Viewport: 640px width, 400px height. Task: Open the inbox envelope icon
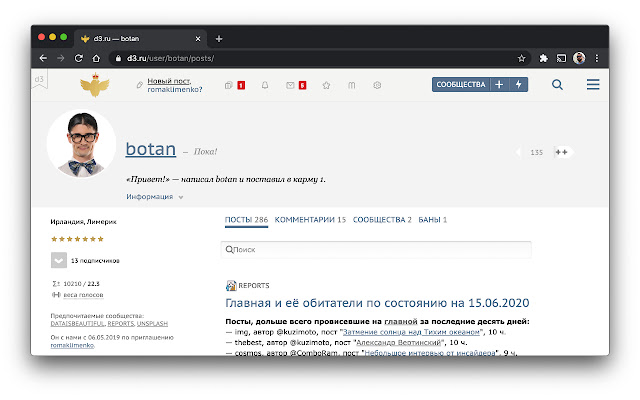pyautogui.click(x=289, y=85)
